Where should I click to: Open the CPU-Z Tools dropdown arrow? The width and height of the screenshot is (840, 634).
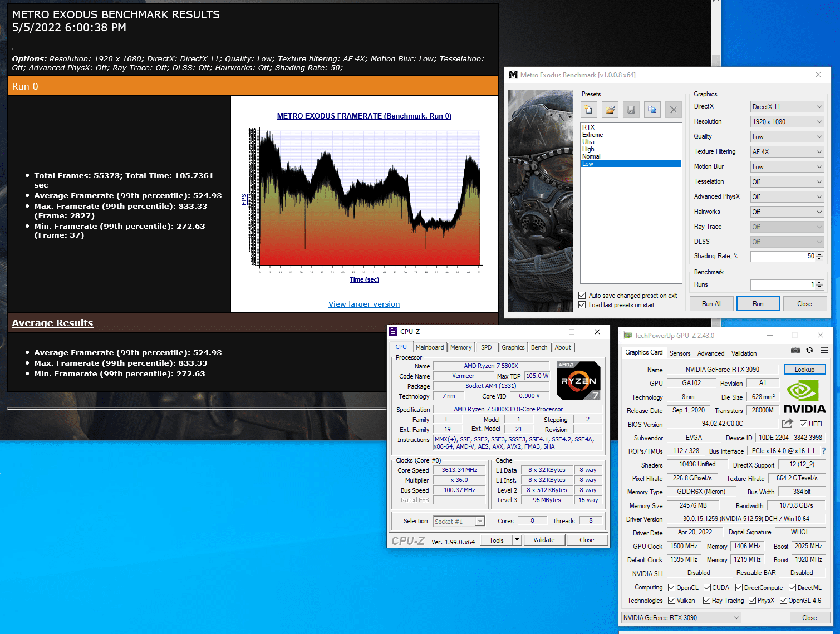(517, 540)
